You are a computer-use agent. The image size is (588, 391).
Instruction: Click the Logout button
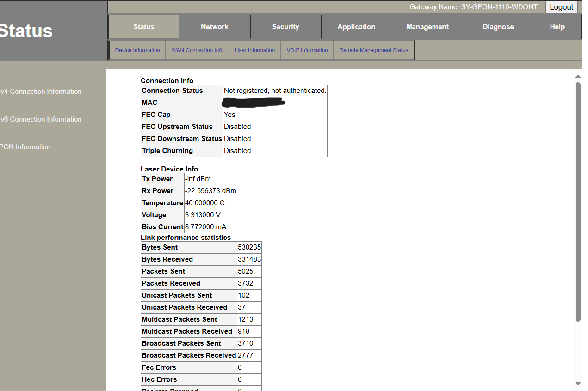(561, 7)
